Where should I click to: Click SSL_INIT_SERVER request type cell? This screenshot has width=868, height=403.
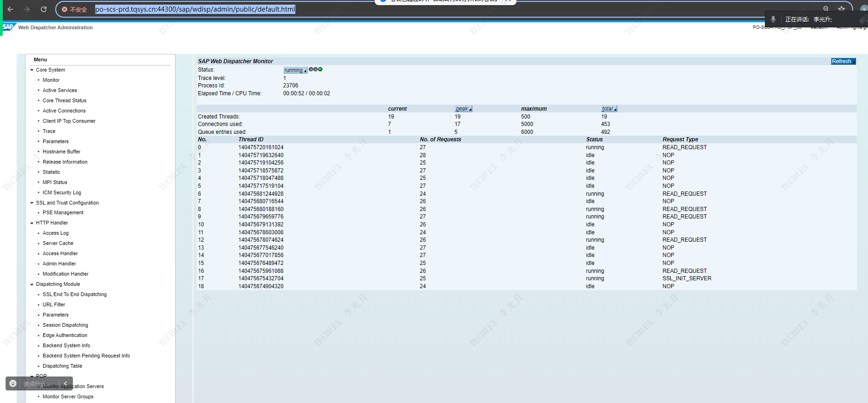click(x=687, y=278)
